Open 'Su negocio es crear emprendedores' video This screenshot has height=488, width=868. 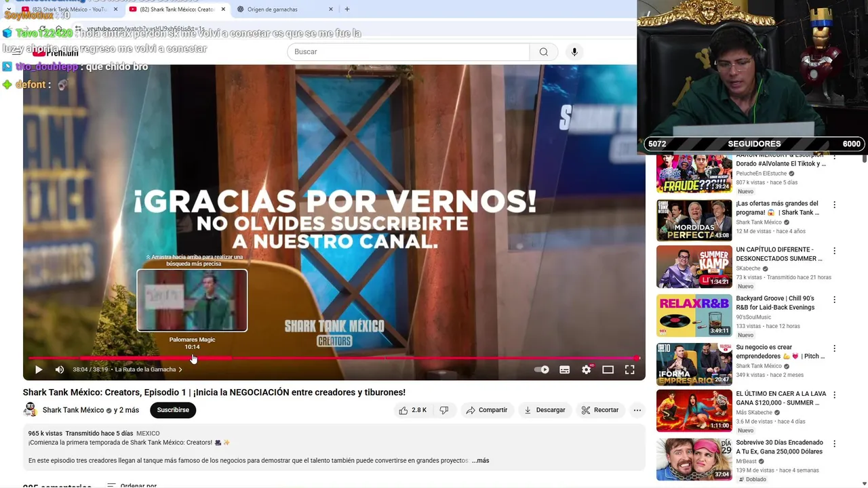coord(780,351)
